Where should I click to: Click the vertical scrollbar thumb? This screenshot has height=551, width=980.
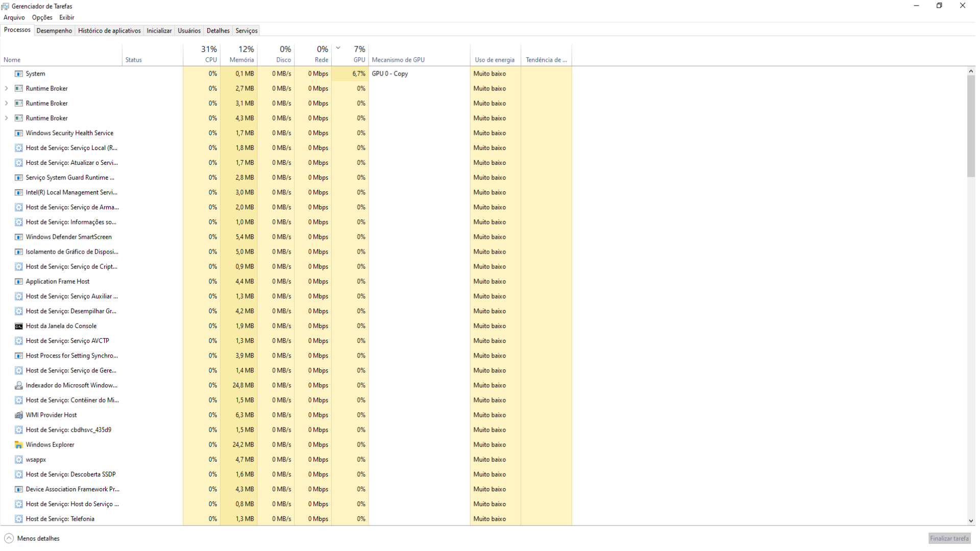[x=971, y=126]
